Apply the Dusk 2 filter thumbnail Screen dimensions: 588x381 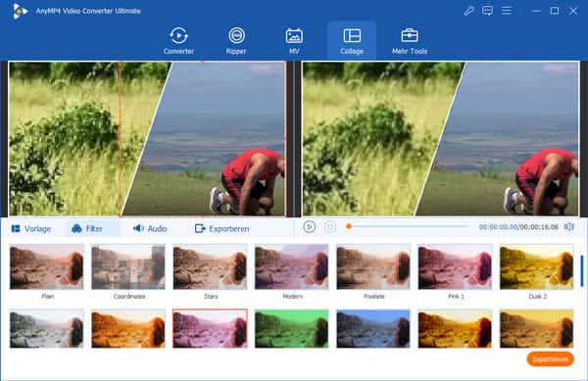537,266
